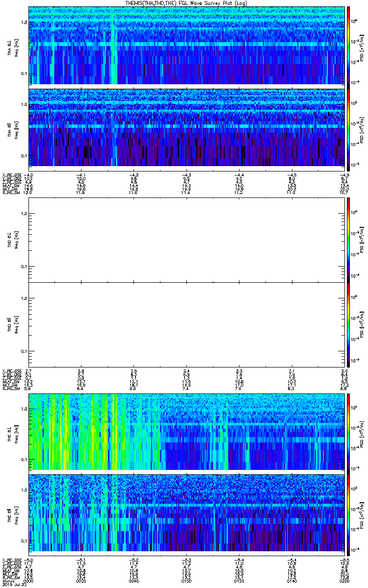Click the 'PSD [nT²/Hz]' label beside THD B⊥
The image size is (368, 588).
coord(362,240)
